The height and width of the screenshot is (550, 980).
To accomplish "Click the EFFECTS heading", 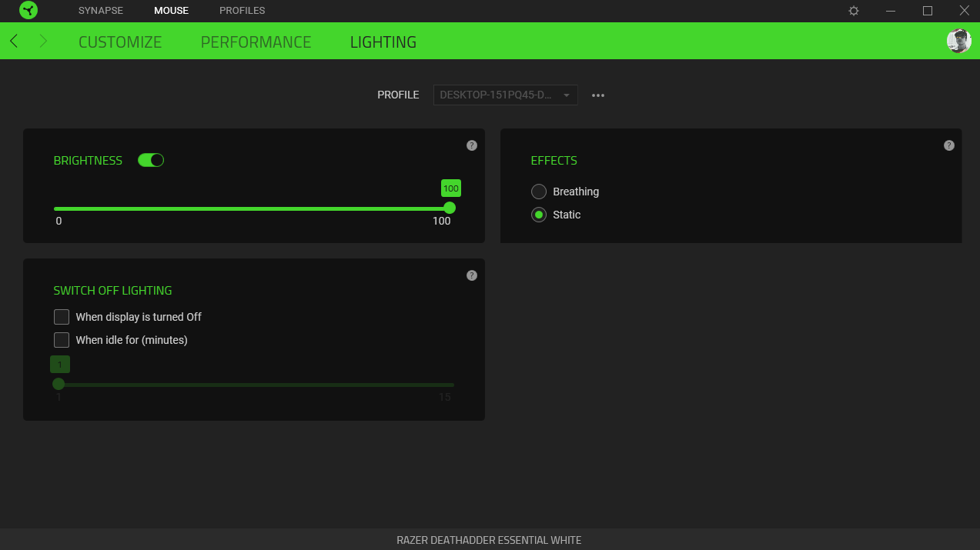I will 554,161.
